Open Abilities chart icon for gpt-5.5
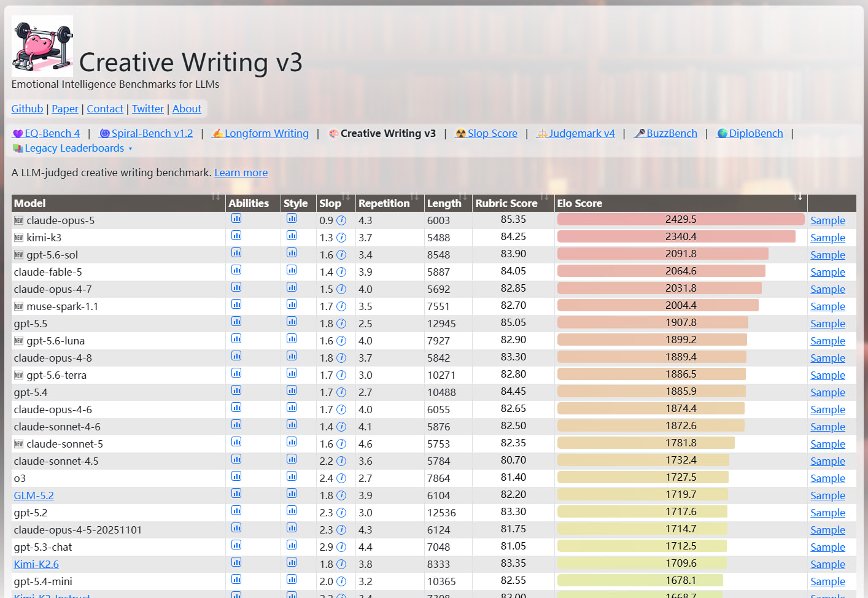This screenshot has width=868, height=598. [236, 322]
